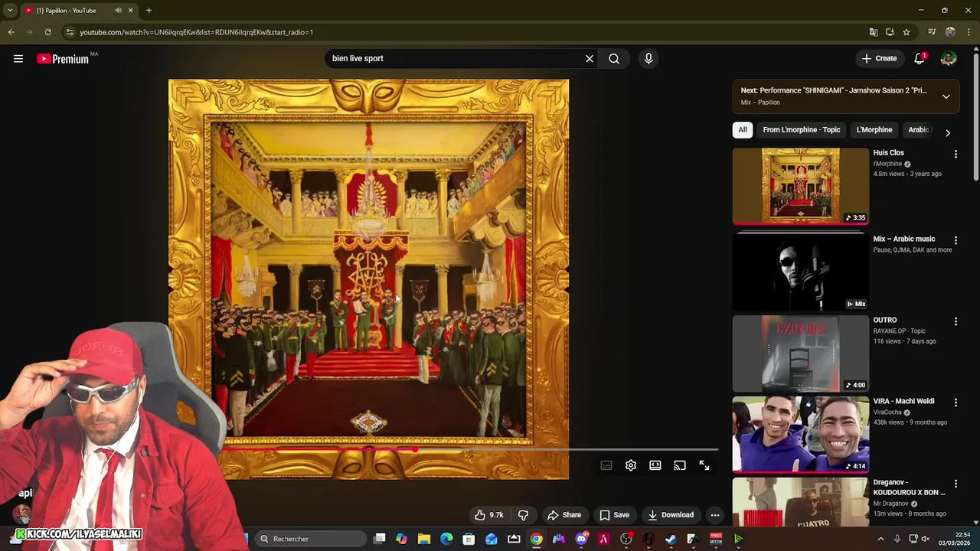Clear the search box text
The height and width of the screenshot is (551, 980).
click(590, 58)
